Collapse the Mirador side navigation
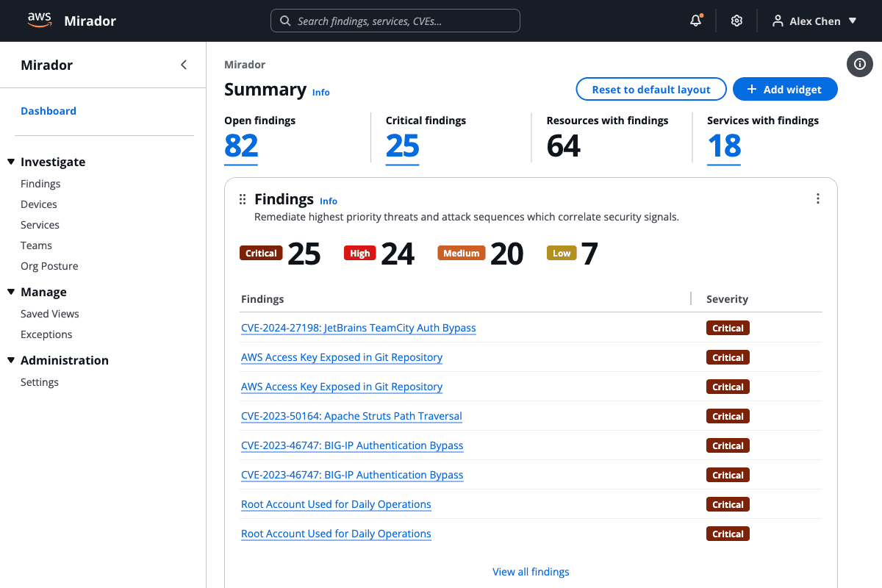 coord(184,65)
